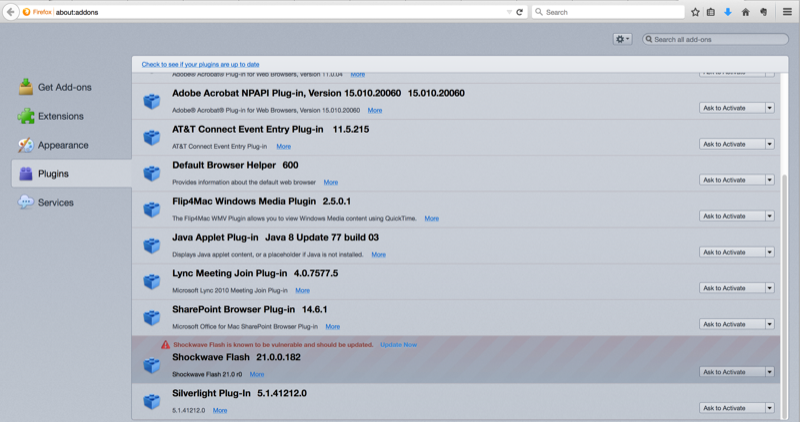The image size is (800, 422).
Task: Click More link for SharePoint Browser Plug-in
Action: pyautogui.click(x=333, y=327)
